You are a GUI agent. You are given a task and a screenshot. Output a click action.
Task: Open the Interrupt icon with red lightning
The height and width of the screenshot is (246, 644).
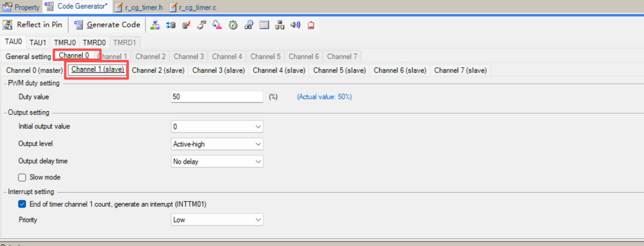pyautogui.click(x=186, y=25)
